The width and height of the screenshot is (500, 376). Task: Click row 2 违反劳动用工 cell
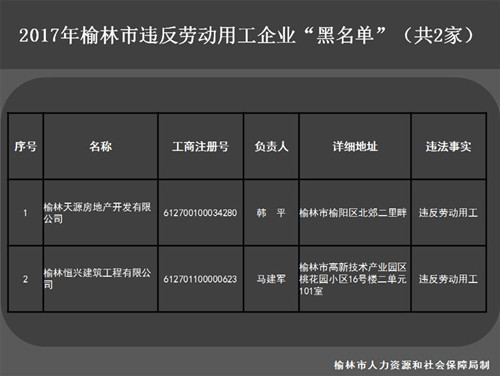point(448,279)
